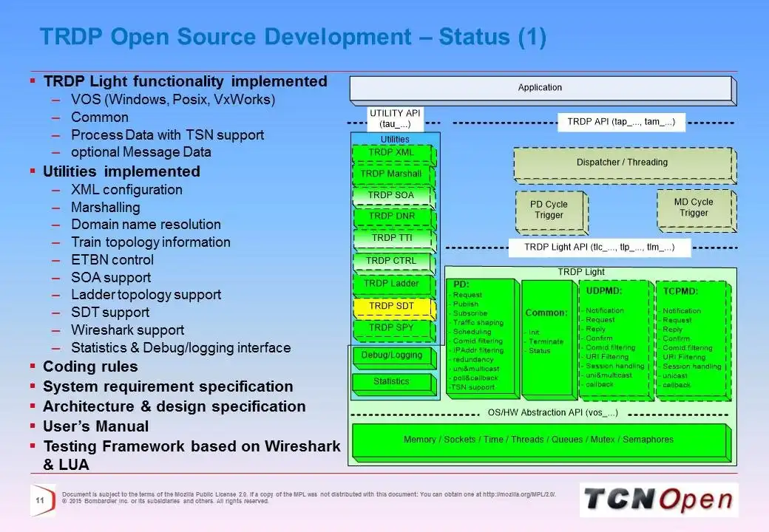This screenshot has width=769, height=532.
Task: Enable the PD Cycle Trigger
Action: [x=550, y=209]
